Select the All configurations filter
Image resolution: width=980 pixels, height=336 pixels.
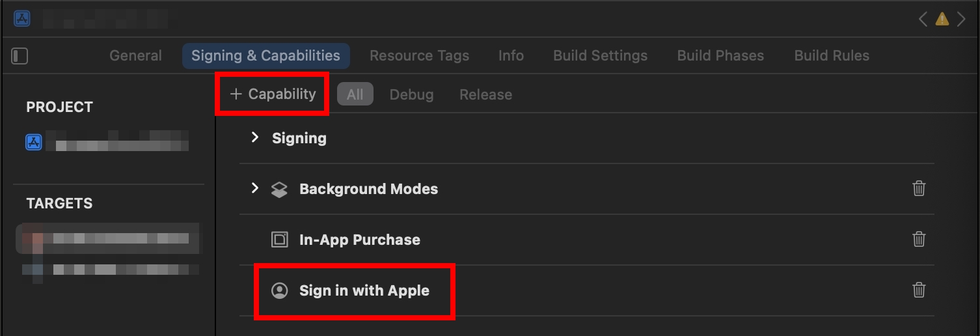tap(355, 94)
